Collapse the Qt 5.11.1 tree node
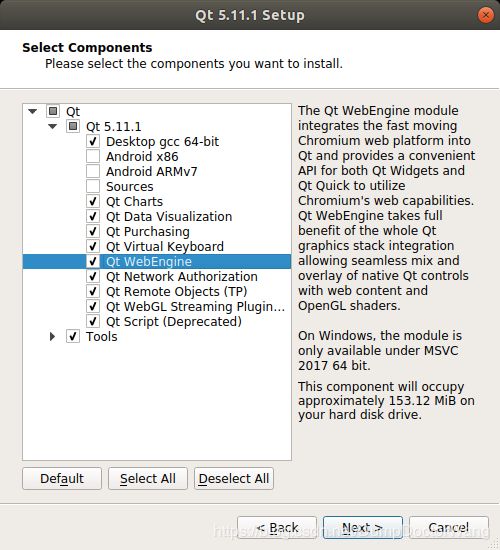Image resolution: width=500 pixels, height=550 pixels. point(53,127)
